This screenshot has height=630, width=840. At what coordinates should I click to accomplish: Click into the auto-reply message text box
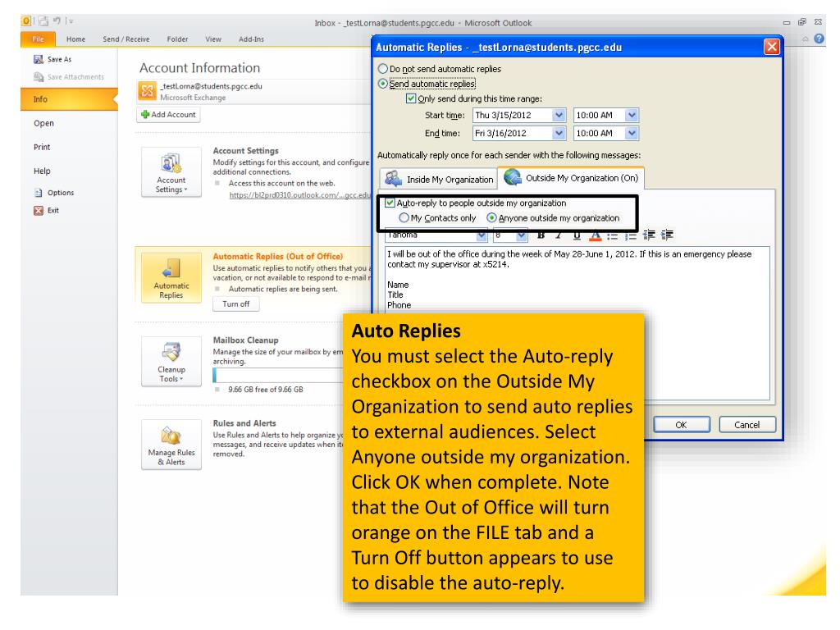pos(577,323)
